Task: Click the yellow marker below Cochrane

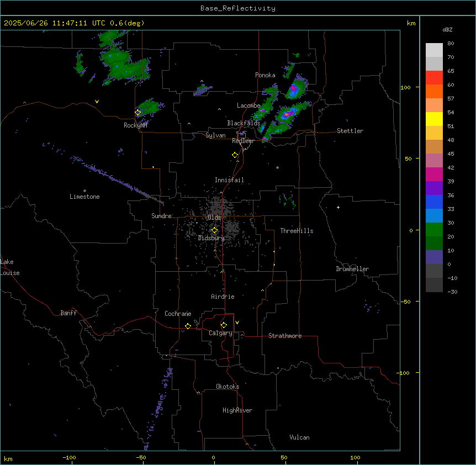Action: [x=188, y=326]
